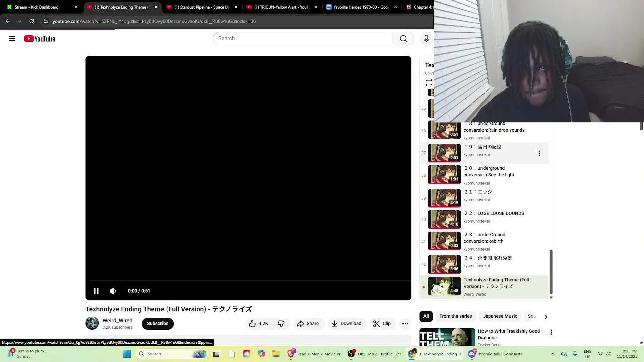The width and height of the screenshot is (644, 362).
Task: Open more actions ellipsis below the video
Action: 405,324
